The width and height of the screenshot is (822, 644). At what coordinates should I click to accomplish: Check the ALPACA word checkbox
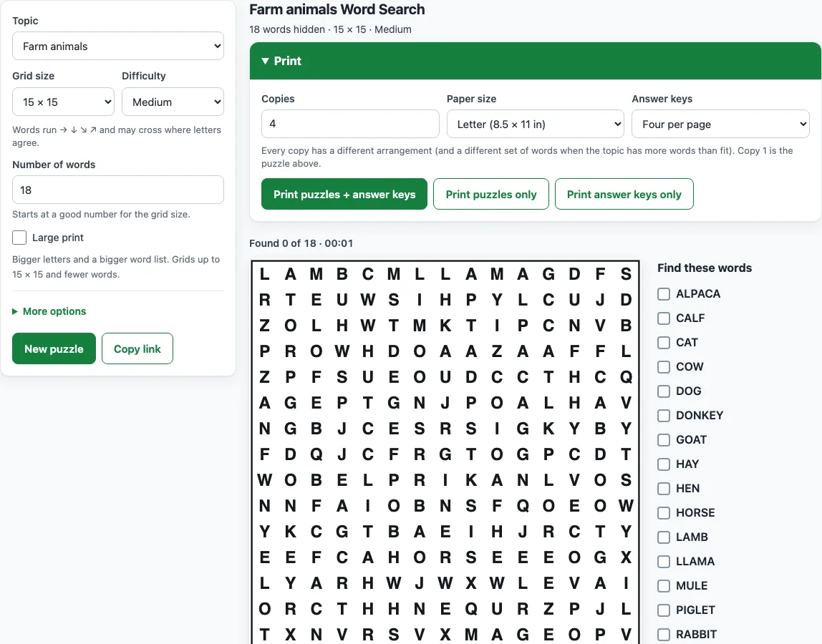[x=664, y=294]
